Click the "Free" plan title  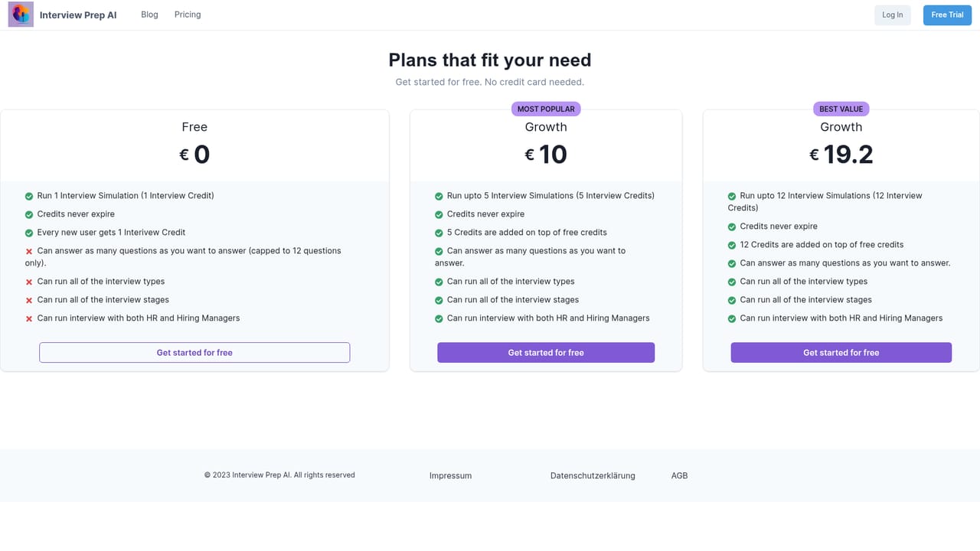194,127
